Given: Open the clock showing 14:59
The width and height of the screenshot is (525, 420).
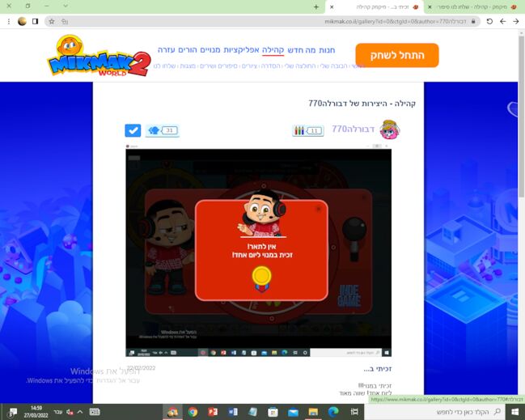Looking at the screenshot, I should (x=36, y=412).
